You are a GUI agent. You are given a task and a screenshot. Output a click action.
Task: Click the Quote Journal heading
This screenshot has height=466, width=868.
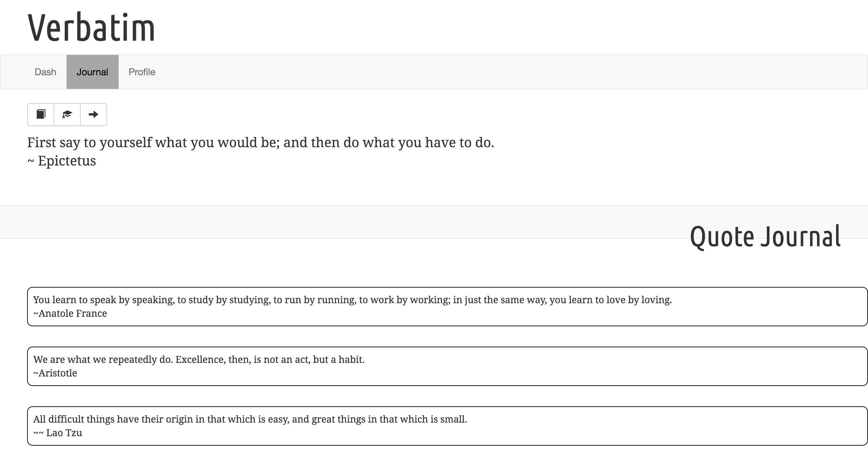pyautogui.click(x=765, y=236)
